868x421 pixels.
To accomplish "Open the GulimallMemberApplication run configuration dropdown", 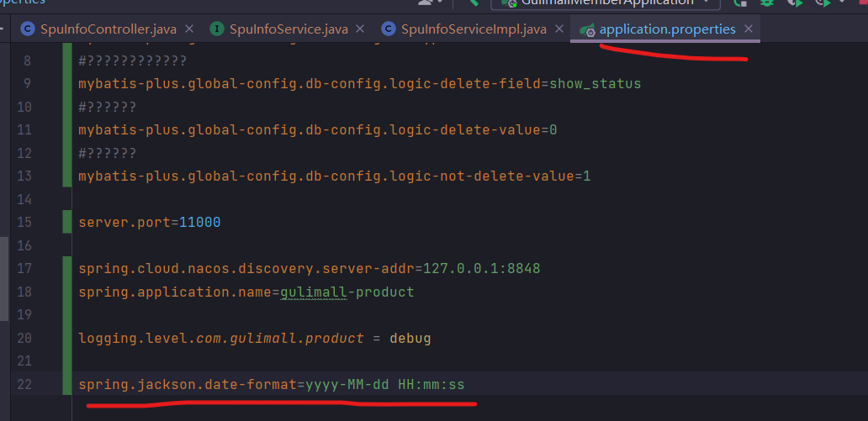I will click(606, 3).
